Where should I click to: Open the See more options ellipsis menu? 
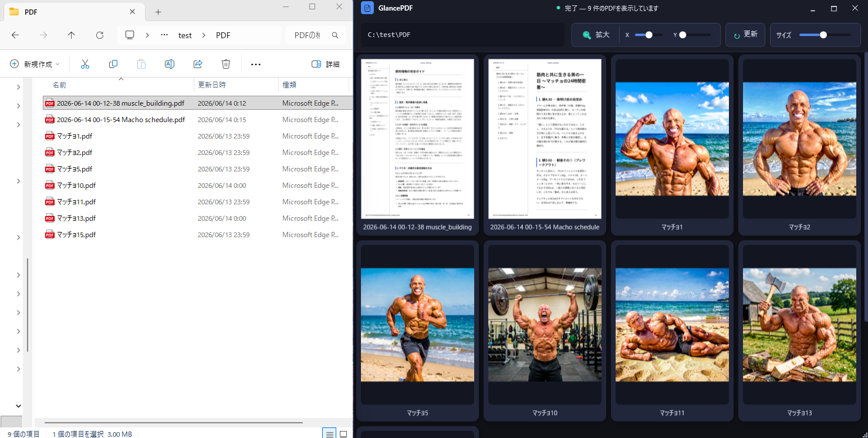[x=256, y=64]
